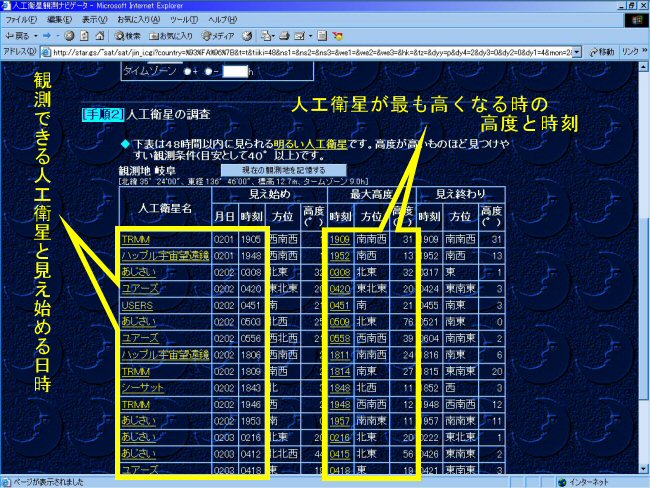Click the edit page toolbar icon
The image size is (650, 488).
299,36
